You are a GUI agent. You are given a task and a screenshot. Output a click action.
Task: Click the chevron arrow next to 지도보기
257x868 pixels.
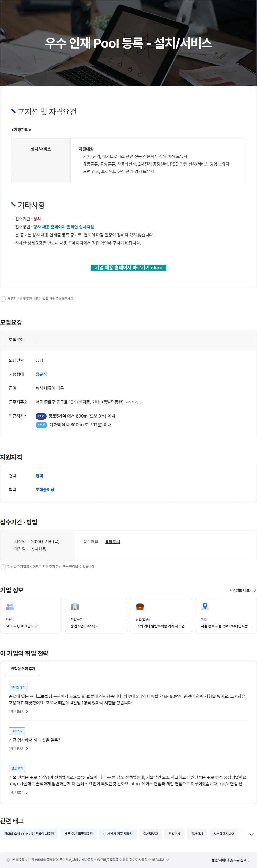point(141,402)
